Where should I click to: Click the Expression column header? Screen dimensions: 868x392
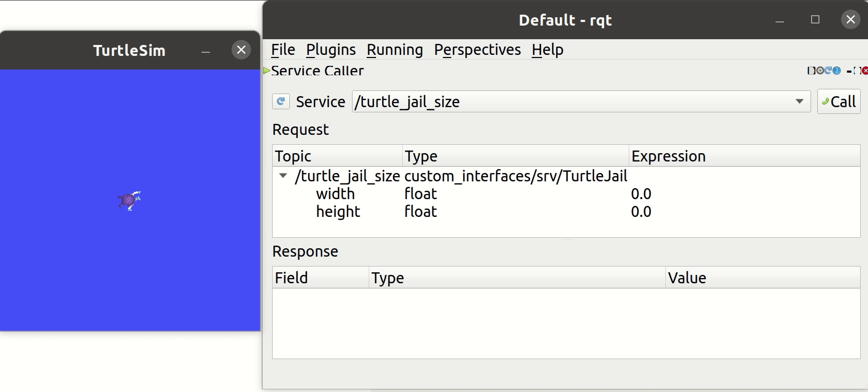[x=744, y=156]
